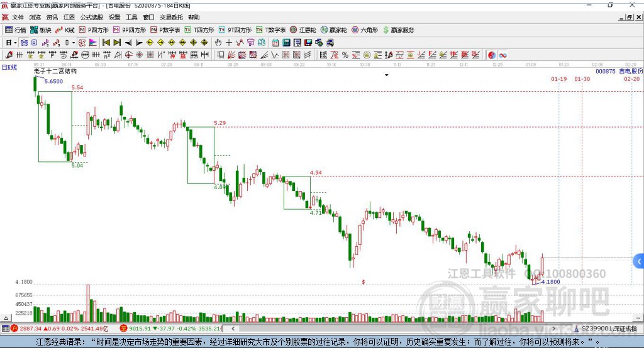644x348 pixels.
Task: Open the 9T四方形 tool
Action: tap(235, 30)
